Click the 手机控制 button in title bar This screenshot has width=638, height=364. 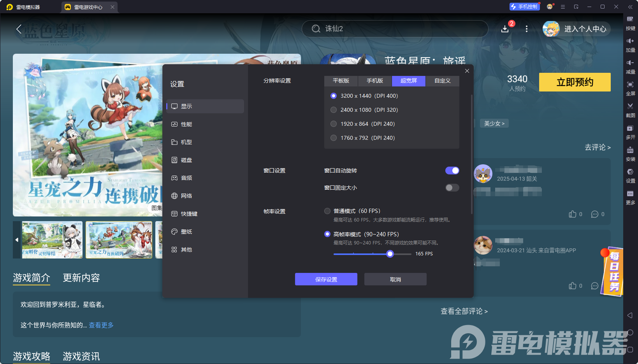coord(525,7)
